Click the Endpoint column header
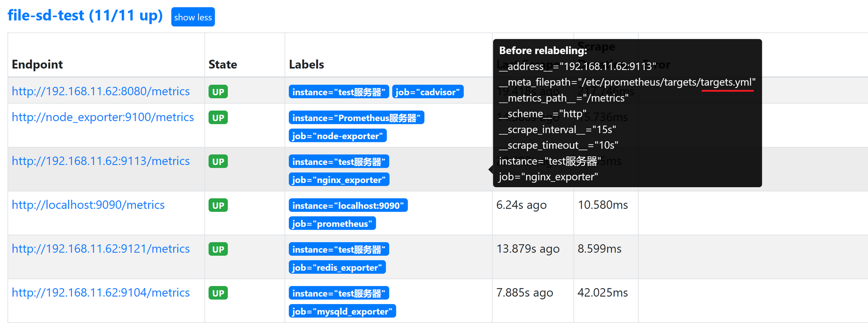This screenshot has height=323, width=868. tap(37, 65)
